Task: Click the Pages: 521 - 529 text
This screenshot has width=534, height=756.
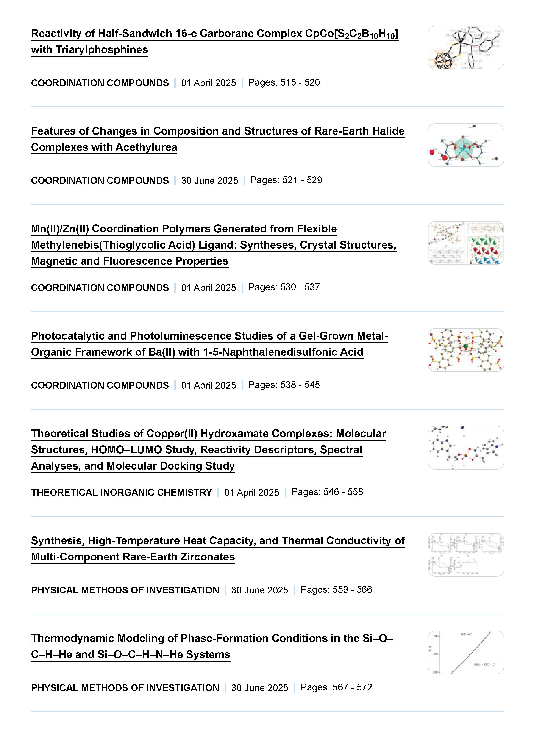Action: pos(286,180)
